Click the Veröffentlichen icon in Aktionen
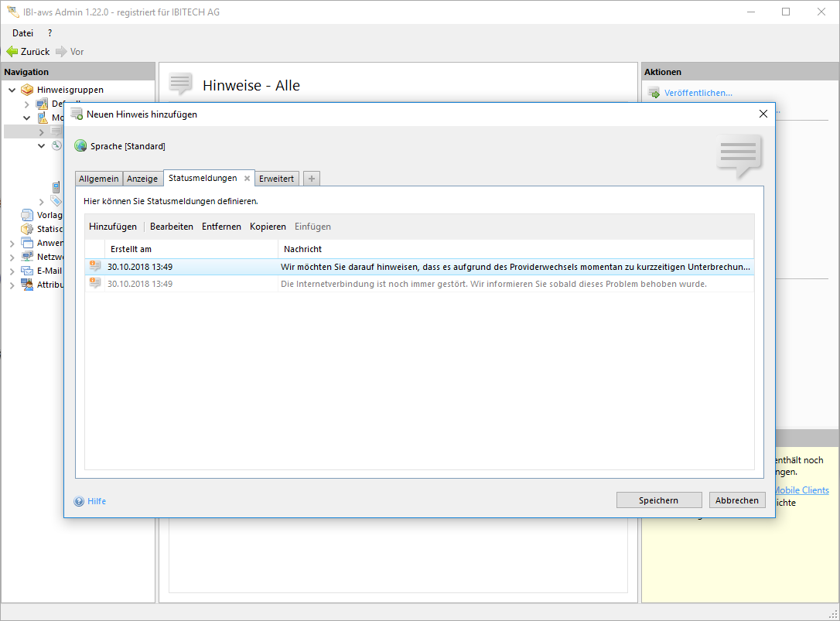The height and width of the screenshot is (621, 840). pyautogui.click(x=654, y=93)
